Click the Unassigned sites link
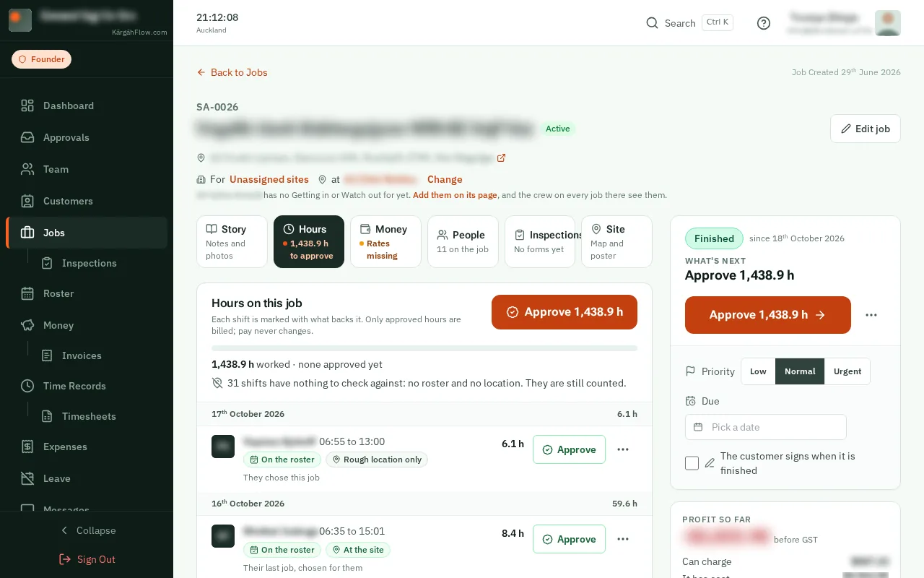The width and height of the screenshot is (924, 578). coord(269,179)
